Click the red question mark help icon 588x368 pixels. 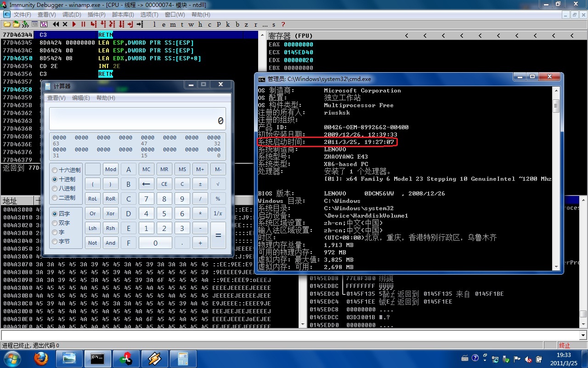[283, 24]
